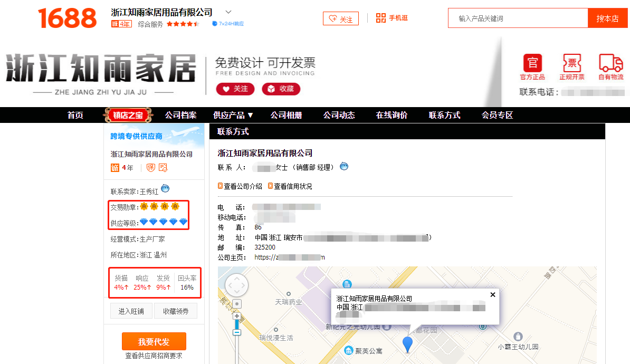The height and width of the screenshot is (364, 630).
Task: Open the 公司相册 nav tab
Action: pyautogui.click(x=286, y=116)
